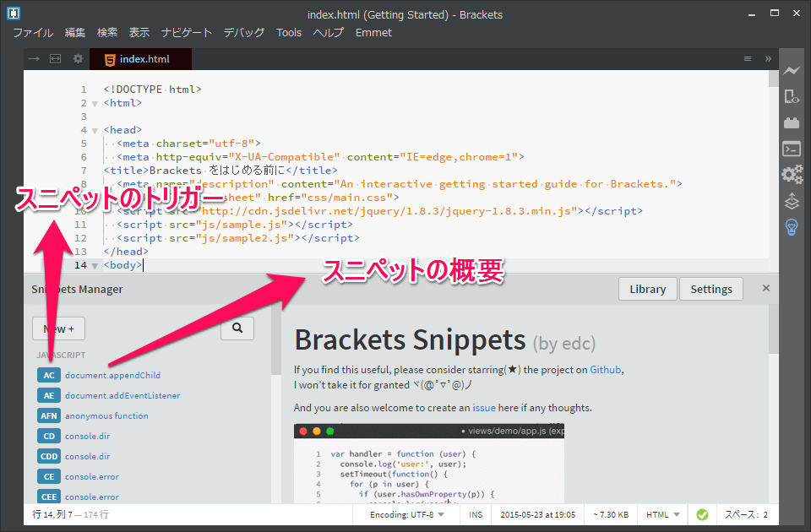Toggle INS insert mode in status bar
Viewport: 811px width, 532px height.
(x=476, y=515)
